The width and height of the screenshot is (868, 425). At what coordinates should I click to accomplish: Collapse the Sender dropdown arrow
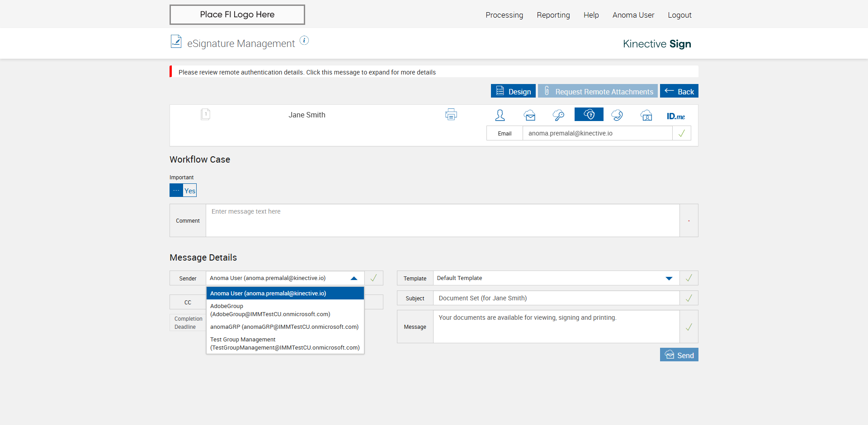pos(354,278)
